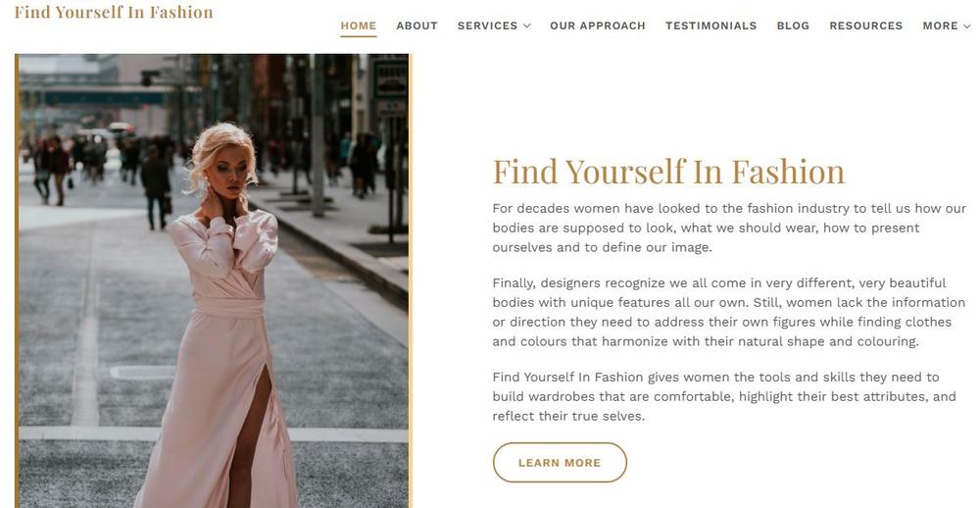
Task: Click the large gold Find Yourself In Fashion heading
Action: [x=667, y=172]
